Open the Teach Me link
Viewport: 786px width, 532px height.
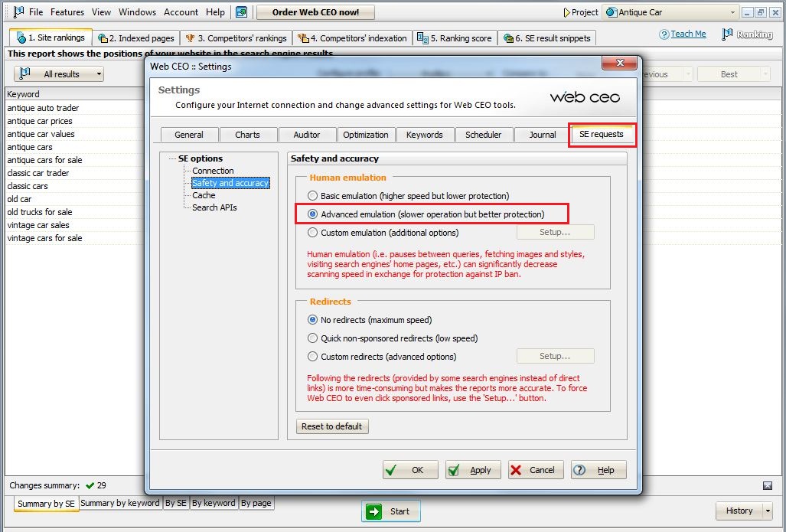pos(688,34)
